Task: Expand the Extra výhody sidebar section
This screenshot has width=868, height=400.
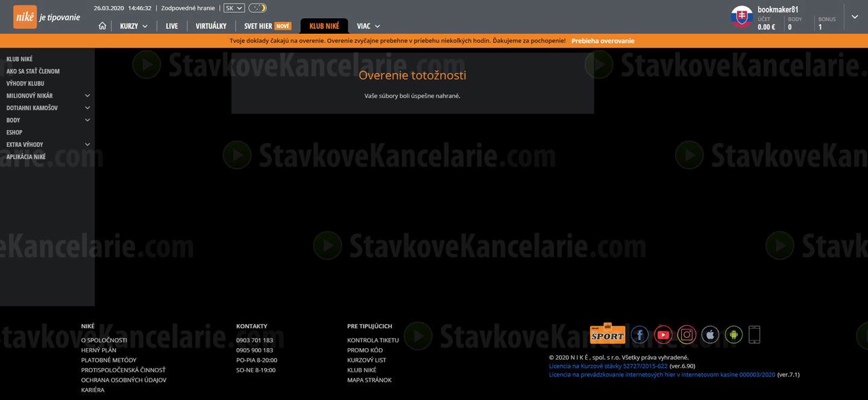Action: coord(87,145)
